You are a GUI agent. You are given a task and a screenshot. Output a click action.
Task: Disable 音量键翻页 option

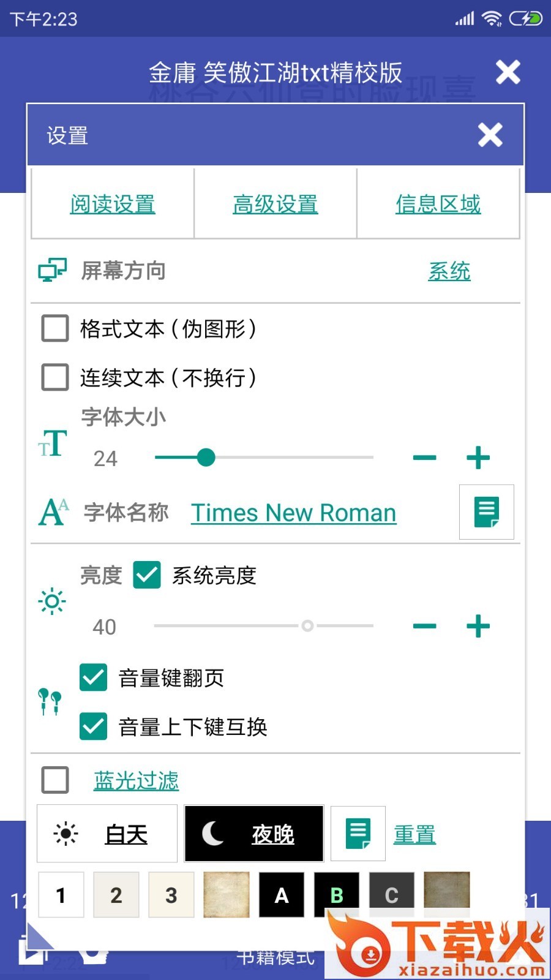point(94,677)
